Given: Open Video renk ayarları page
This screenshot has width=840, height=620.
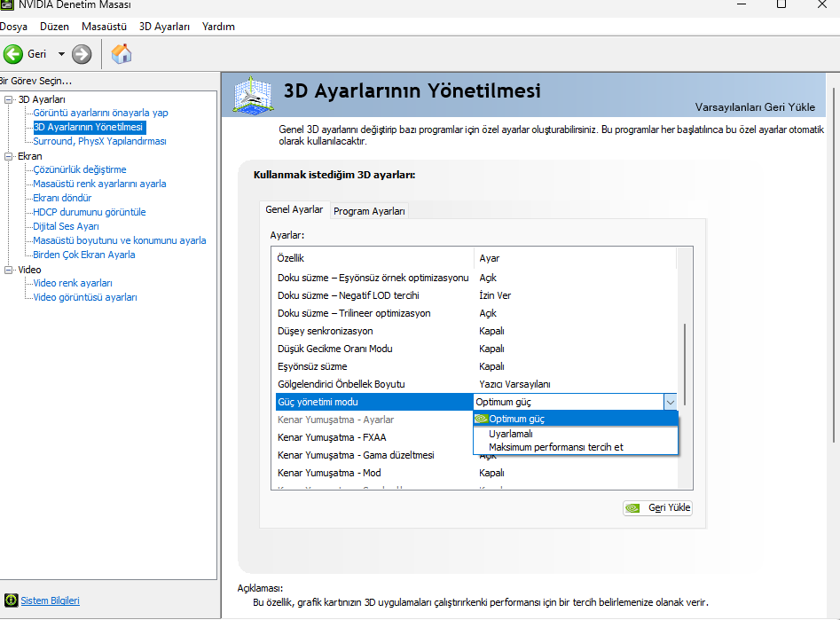Looking at the screenshot, I should click(73, 284).
